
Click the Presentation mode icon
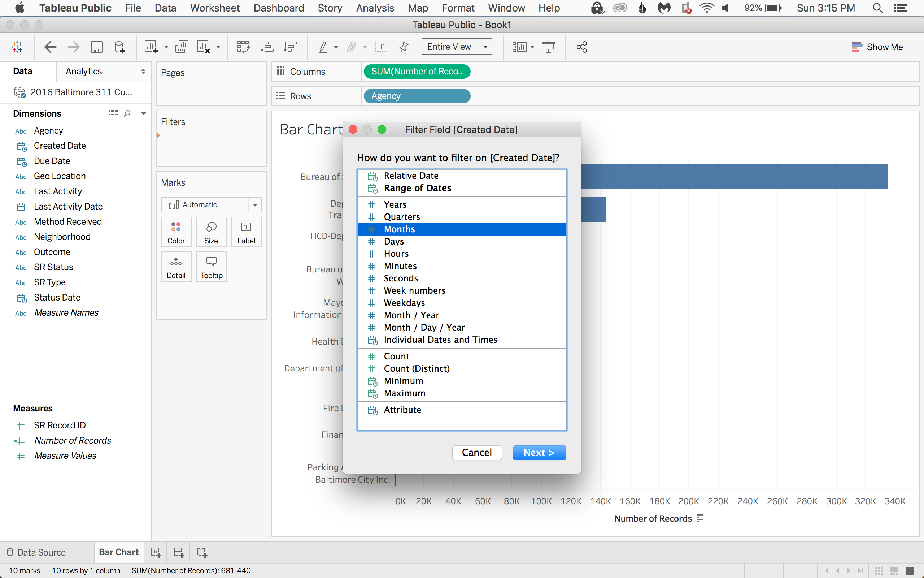coord(549,47)
